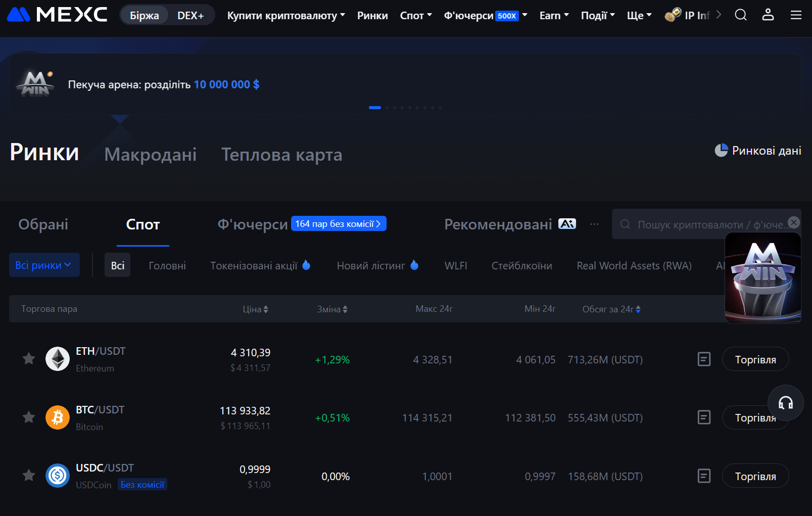Viewport: 812px width, 516px height.
Task: Click Торгівля button for ETH/USDT
Action: click(755, 359)
